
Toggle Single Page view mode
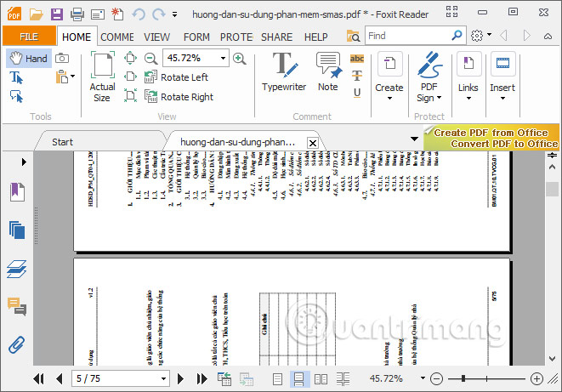(x=277, y=379)
